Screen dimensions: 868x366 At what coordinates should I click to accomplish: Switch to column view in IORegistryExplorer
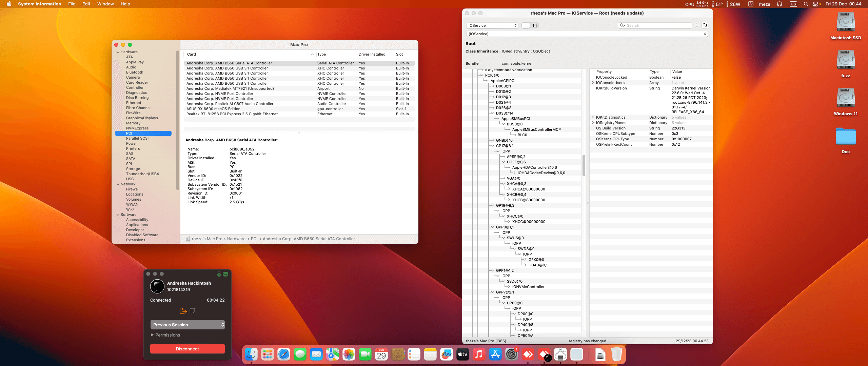pyautogui.click(x=534, y=25)
